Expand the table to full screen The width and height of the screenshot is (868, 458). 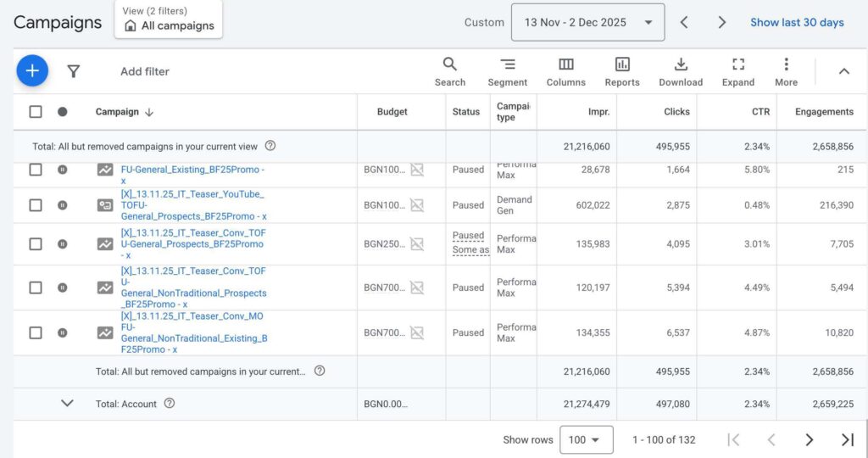click(x=738, y=72)
